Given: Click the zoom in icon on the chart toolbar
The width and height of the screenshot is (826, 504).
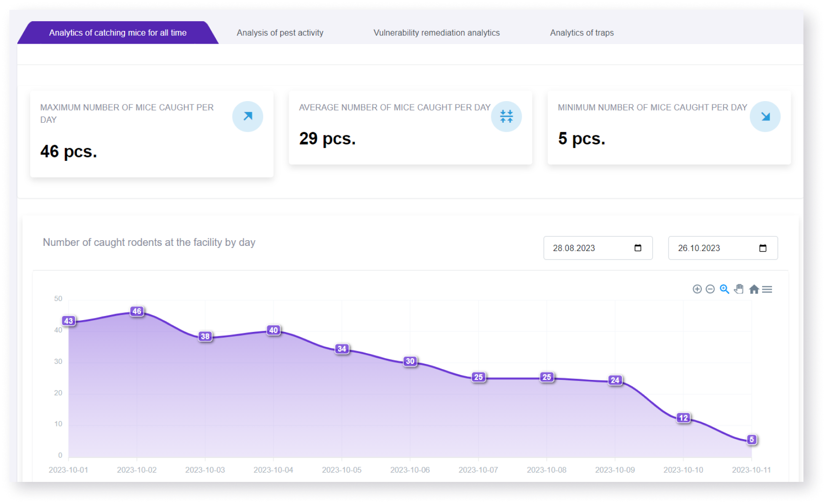Looking at the screenshot, I should click(698, 289).
